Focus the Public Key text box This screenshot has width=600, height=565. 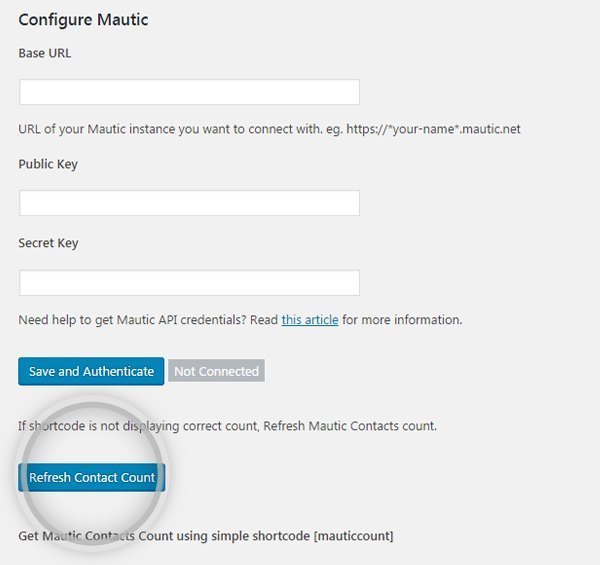pyautogui.click(x=189, y=203)
